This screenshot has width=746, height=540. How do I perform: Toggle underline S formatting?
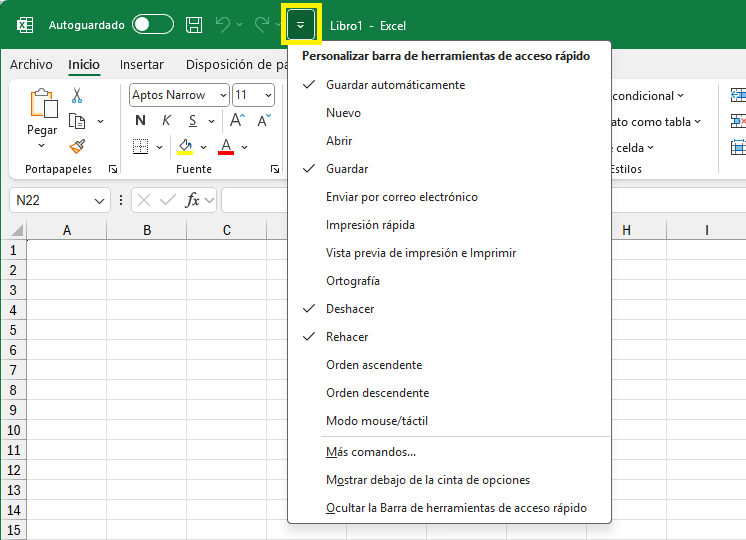pos(193,120)
